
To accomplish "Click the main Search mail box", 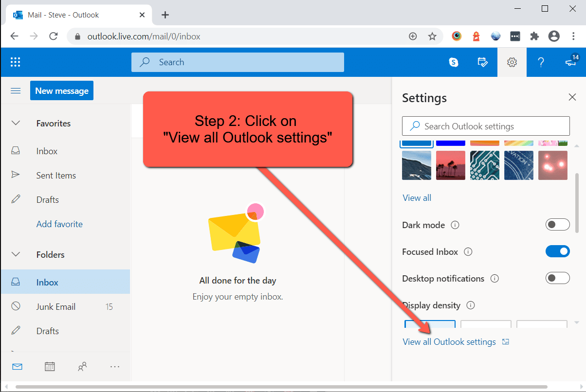I will pyautogui.click(x=238, y=62).
